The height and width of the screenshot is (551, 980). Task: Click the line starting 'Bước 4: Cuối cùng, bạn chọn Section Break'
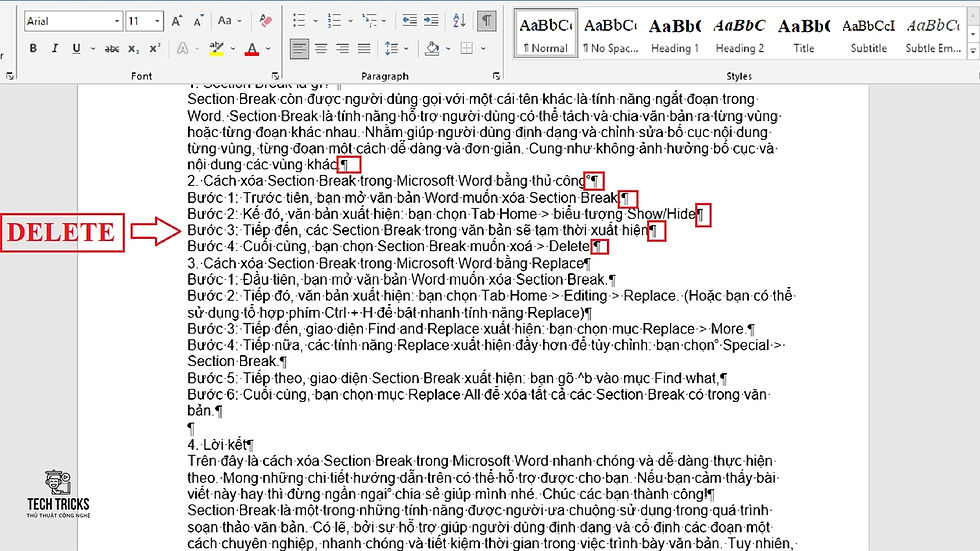click(394, 247)
